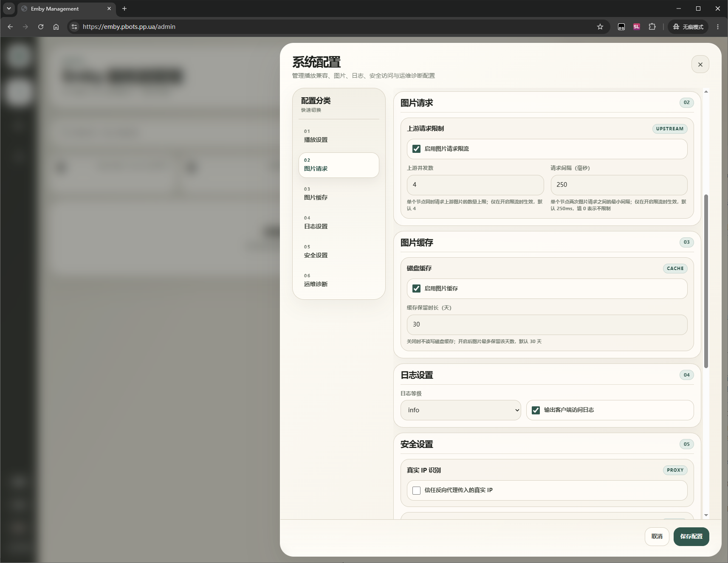This screenshot has width=728, height=563.
Task: Open the Chrome three-dot menu
Action: click(718, 27)
